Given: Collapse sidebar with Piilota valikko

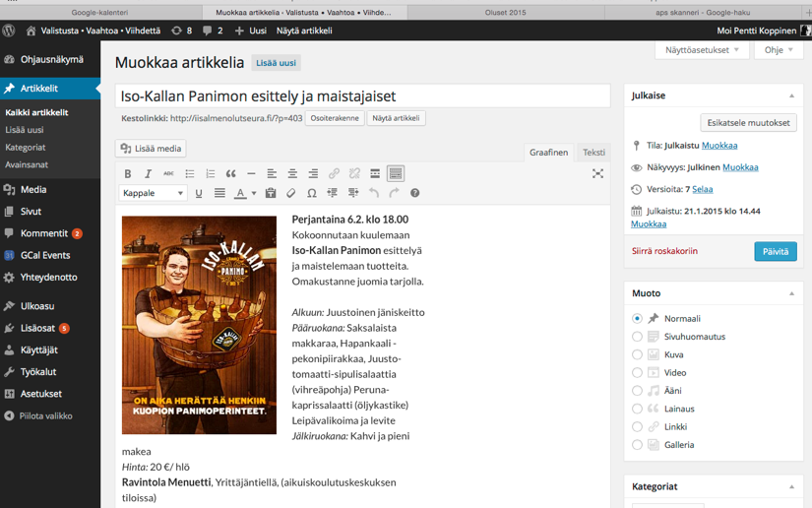Looking at the screenshot, I should coord(45,416).
